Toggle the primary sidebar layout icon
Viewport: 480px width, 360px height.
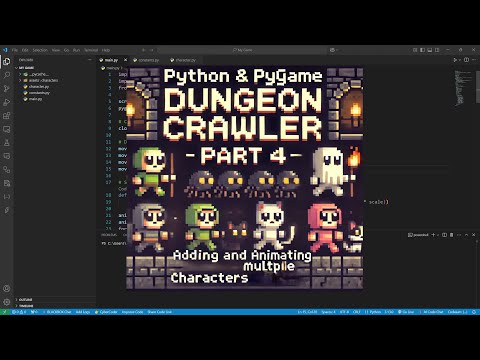(422, 50)
